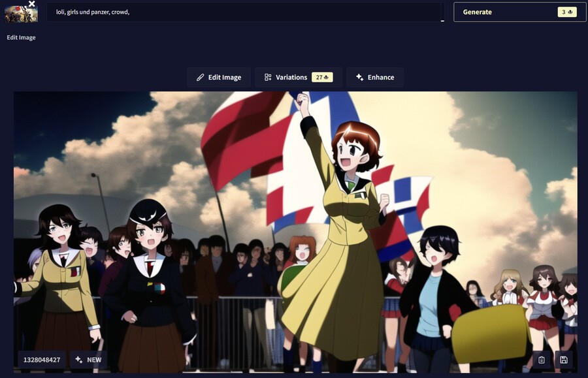This screenshot has height=378, width=588.
Task: Select the Variations option
Action: click(x=291, y=77)
